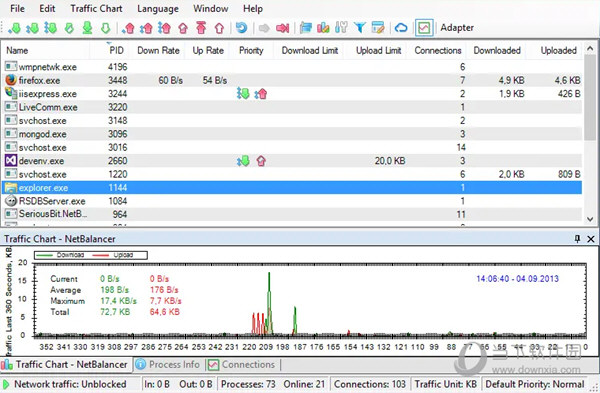Screen dimensions: 600x393
Task: Click the process list scroll-up arrow
Action: coord(590,49)
